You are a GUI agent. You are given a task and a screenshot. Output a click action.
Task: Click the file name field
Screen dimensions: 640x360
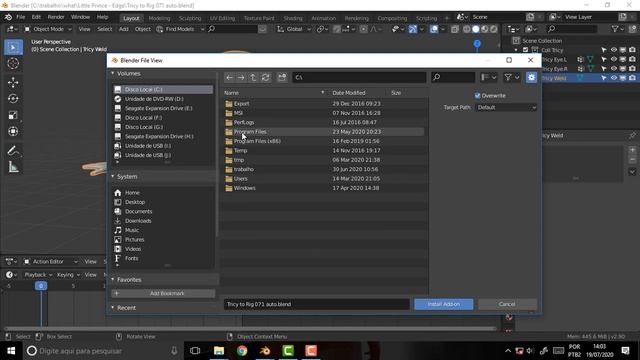pos(316,304)
